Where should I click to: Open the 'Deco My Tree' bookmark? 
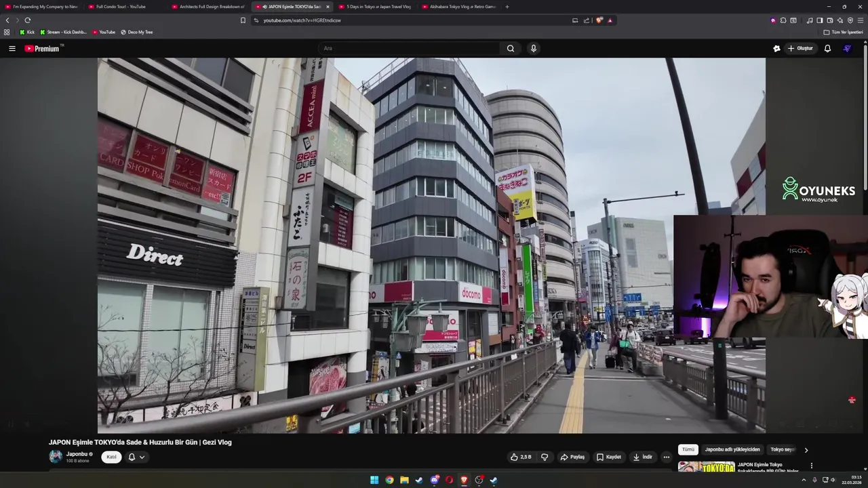point(136,32)
